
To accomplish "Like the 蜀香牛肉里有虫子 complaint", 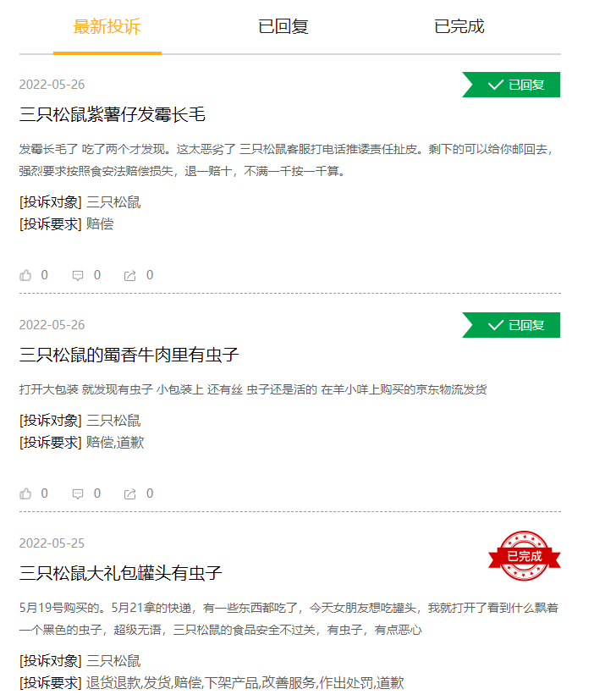I will click(x=26, y=493).
